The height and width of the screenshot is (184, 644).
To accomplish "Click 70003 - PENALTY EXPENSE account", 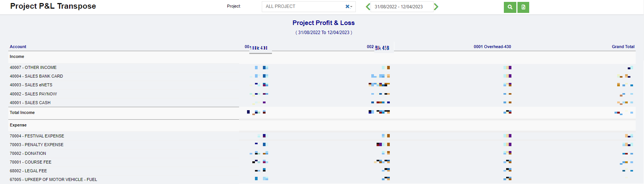I will (x=37, y=145).
